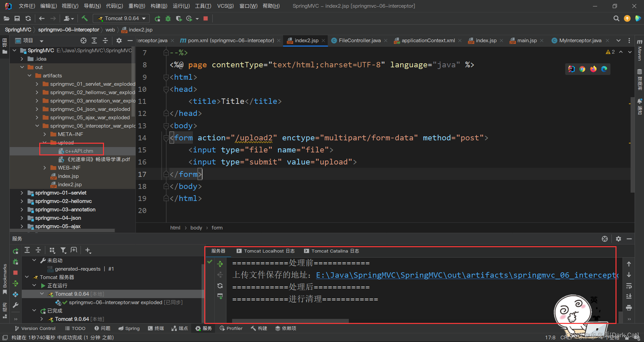This screenshot has width=644, height=342.
Task: Click the Build project hammer icon
Action: point(85,18)
